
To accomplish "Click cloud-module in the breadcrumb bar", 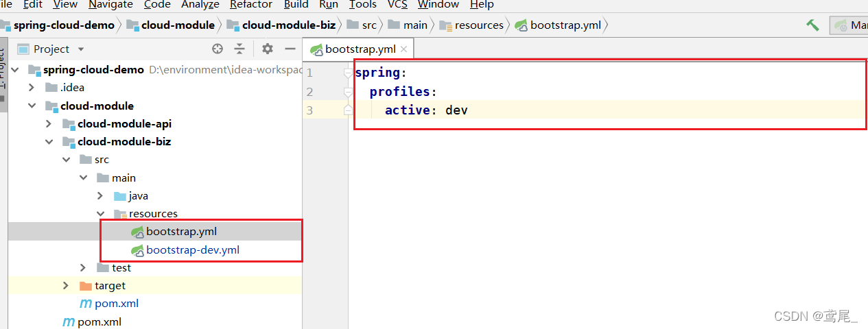I will click(x=178, y=25).
